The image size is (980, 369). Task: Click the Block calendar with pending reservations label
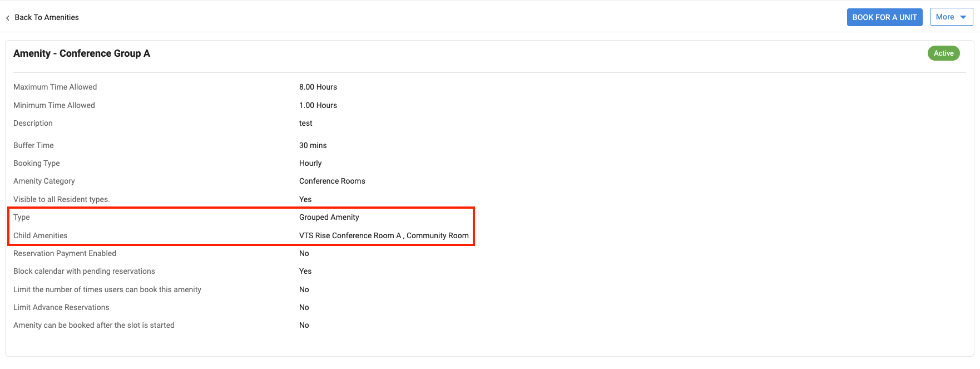(x=84, y=271)
